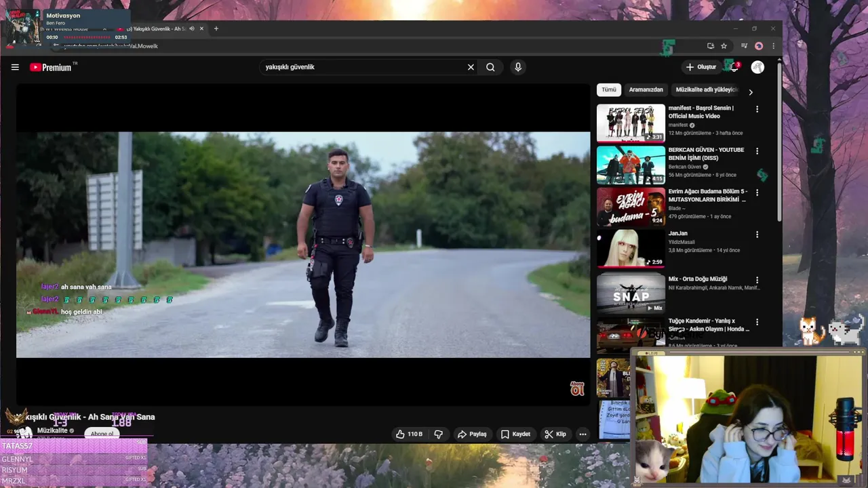
Task: Open the Müzikalite channel link
Action: pos(52,430)
